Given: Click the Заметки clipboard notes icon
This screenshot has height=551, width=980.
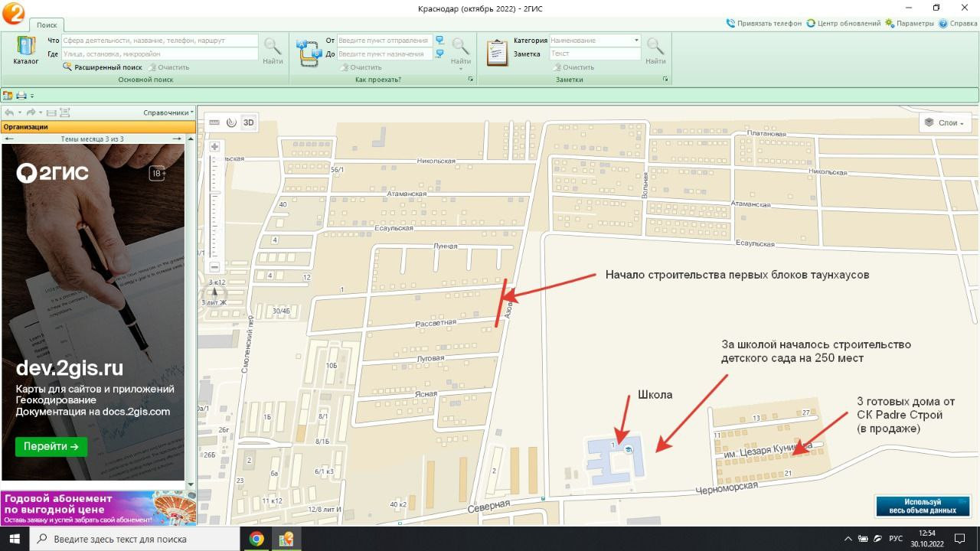Looking at the screenshot, I should point(498,52).
